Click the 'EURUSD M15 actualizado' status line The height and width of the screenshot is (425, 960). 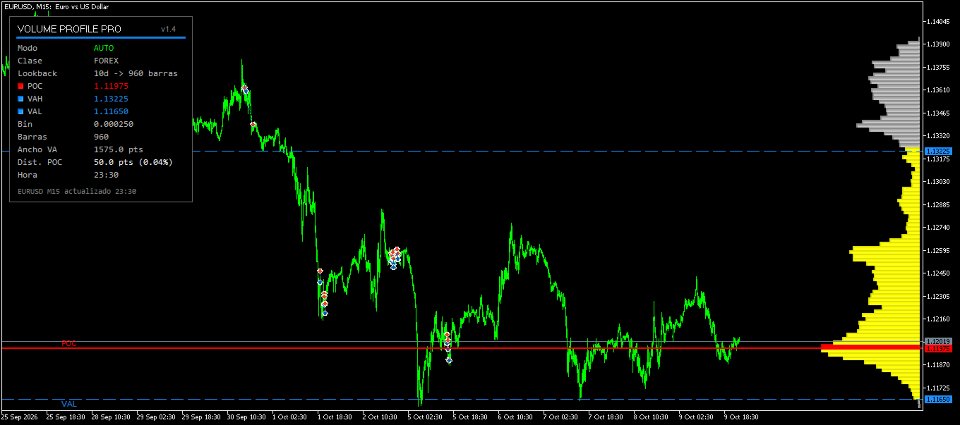[77, 192]
